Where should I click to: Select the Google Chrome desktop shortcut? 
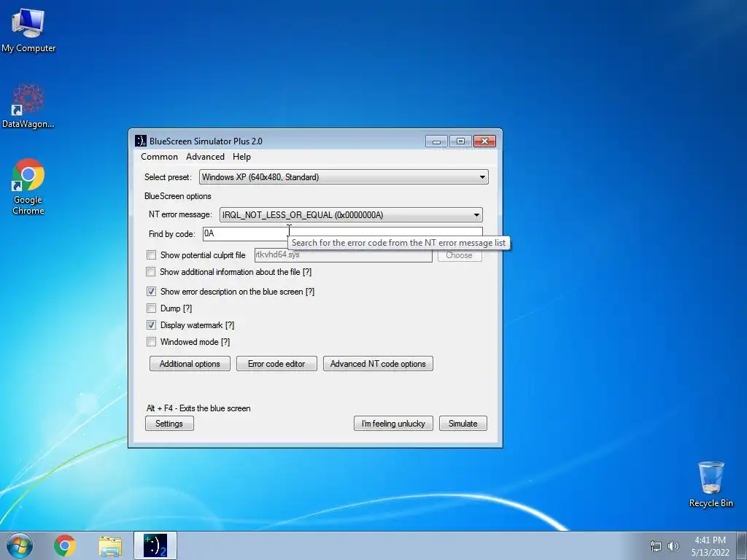[x=28, y=186]
